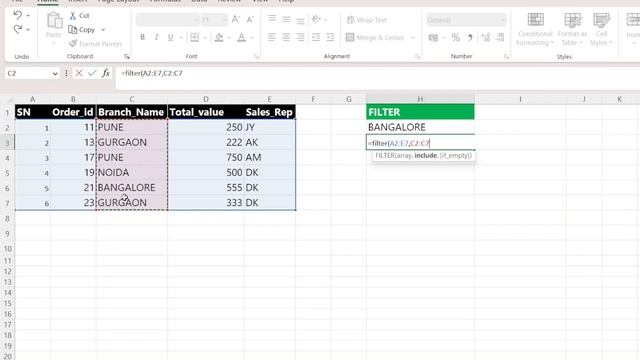The width and height of the screenshot is (640, 360).
Task: Toggle Wrap Text
Action: (366, 20)
